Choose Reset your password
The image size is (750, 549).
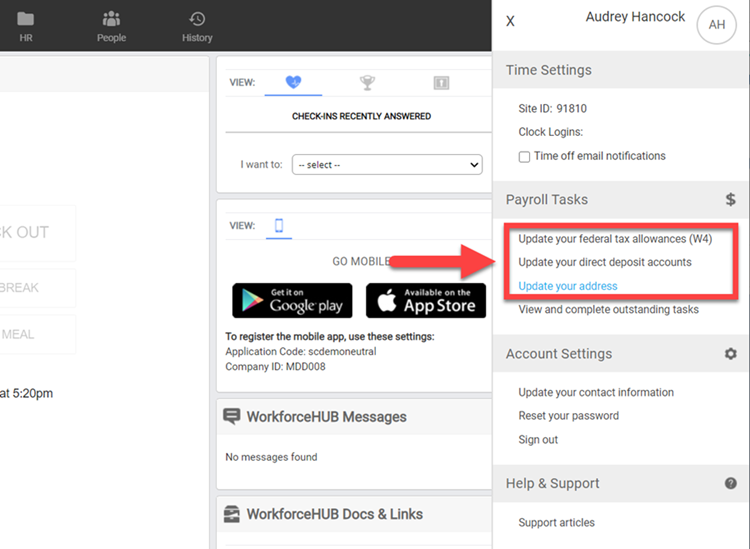(x=568, y=416)
